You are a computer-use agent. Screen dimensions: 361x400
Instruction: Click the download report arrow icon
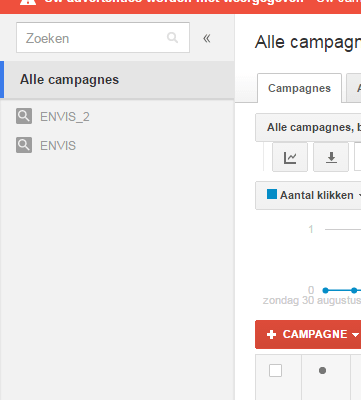click(x=331, y=157)
